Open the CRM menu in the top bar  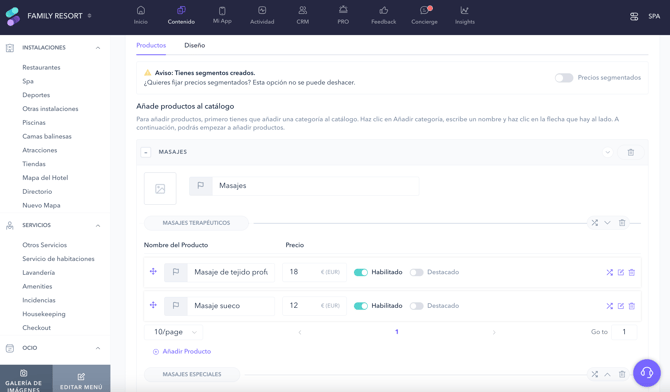(x=303, y=15)
